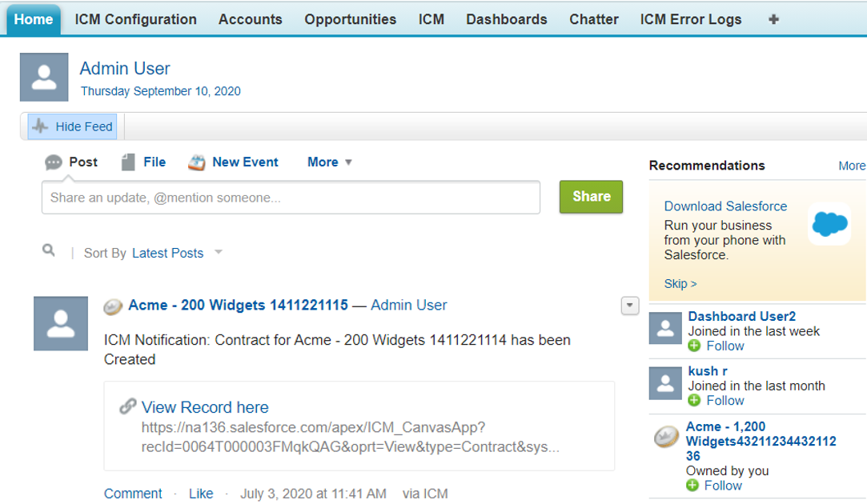Switch to ICM Configuration tab
The height and width of the screenshot is (504, 867).
[x=135, y=19]
